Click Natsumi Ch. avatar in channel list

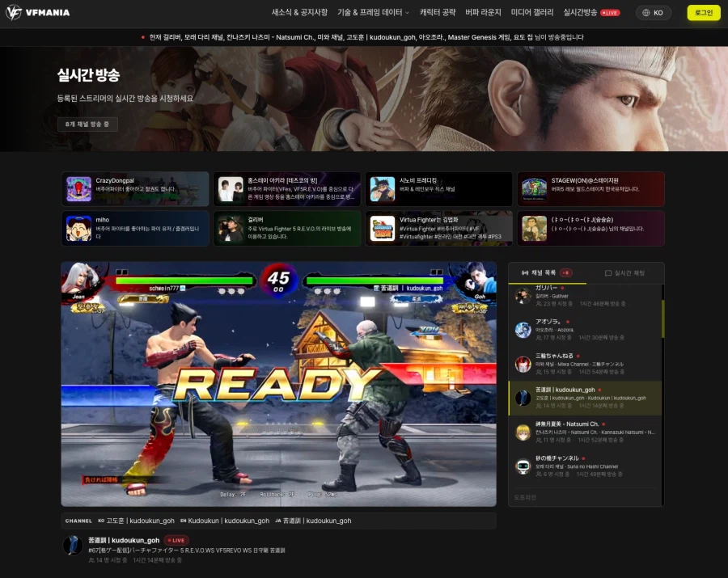coord(523,432)
